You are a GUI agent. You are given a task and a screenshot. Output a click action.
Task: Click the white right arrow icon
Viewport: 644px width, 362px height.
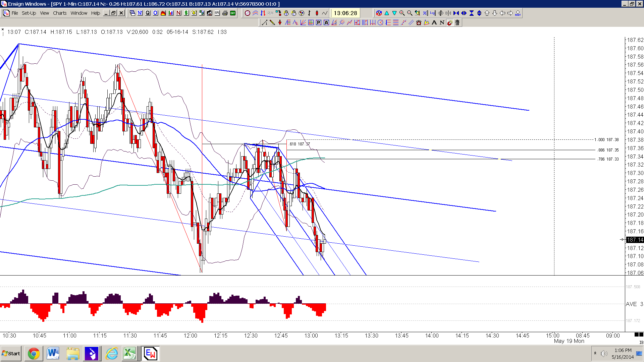pos(510,13)
